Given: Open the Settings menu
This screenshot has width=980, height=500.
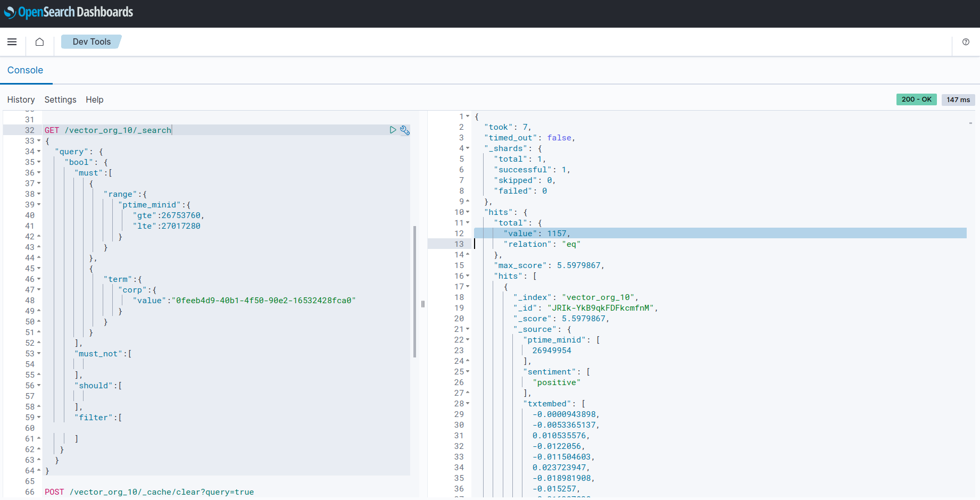Looking at the screenshot, I should click(60, 99).
